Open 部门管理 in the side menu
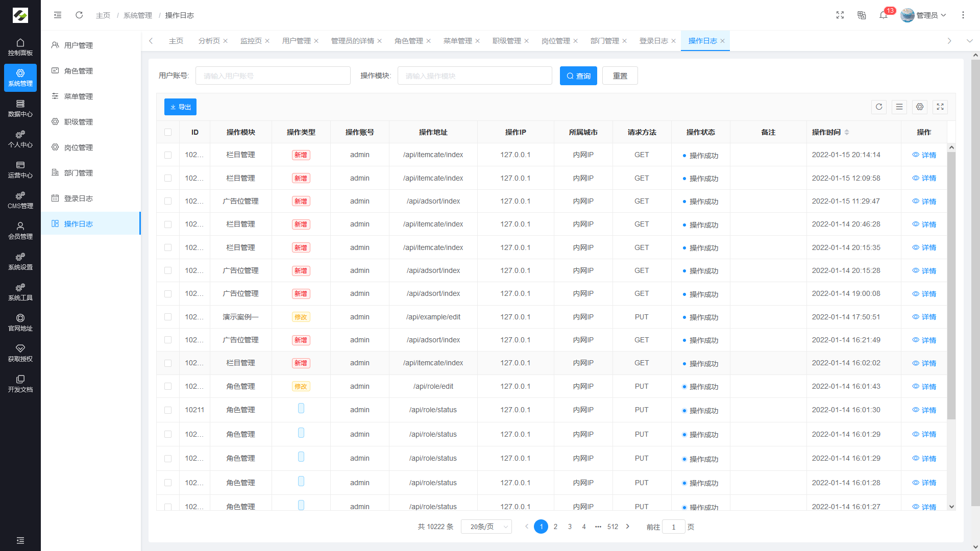 (78, 173)
